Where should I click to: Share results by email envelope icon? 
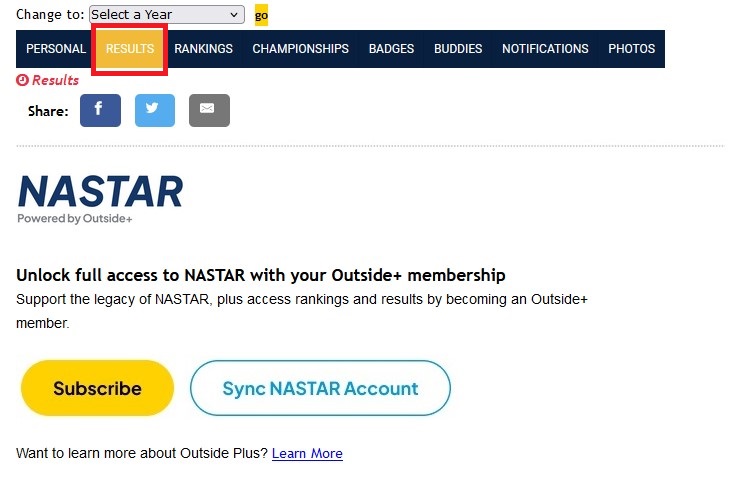(209, 111)
